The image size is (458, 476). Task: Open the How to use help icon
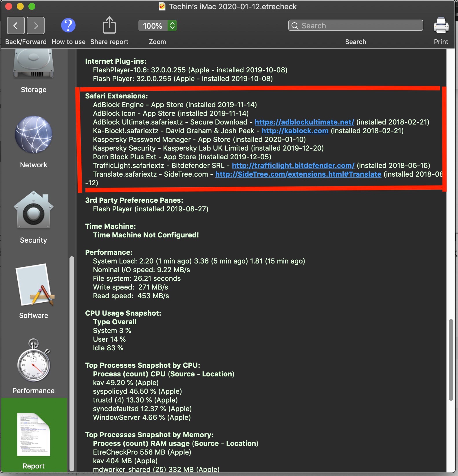pyautogui.click(x=68, y=25)
